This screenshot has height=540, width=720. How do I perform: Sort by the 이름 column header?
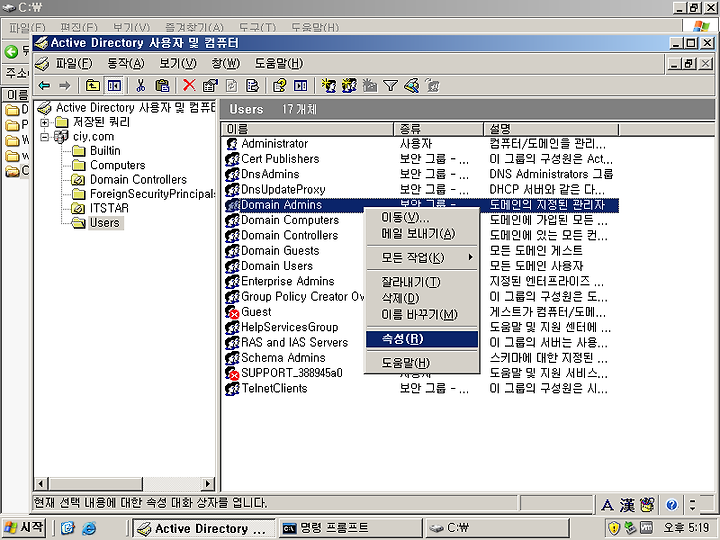pyautogui.click(x=307, y=129)
